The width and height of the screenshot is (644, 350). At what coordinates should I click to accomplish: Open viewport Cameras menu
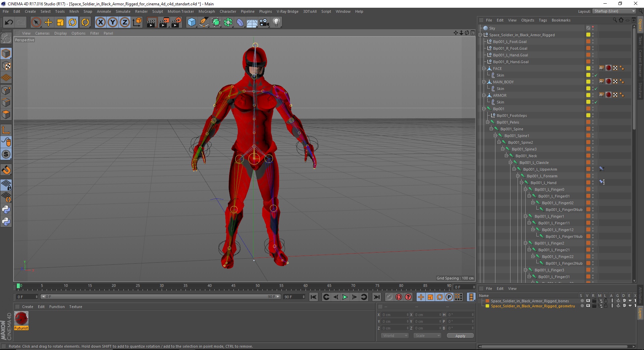pos(42,33)
